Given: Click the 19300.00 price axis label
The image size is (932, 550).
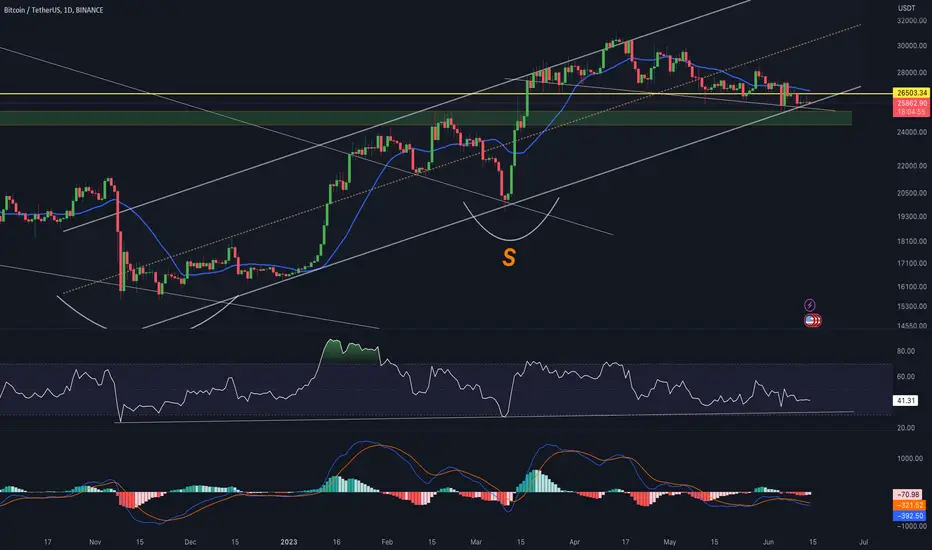Looking at the screenshot, I should (x=911, y=217).
